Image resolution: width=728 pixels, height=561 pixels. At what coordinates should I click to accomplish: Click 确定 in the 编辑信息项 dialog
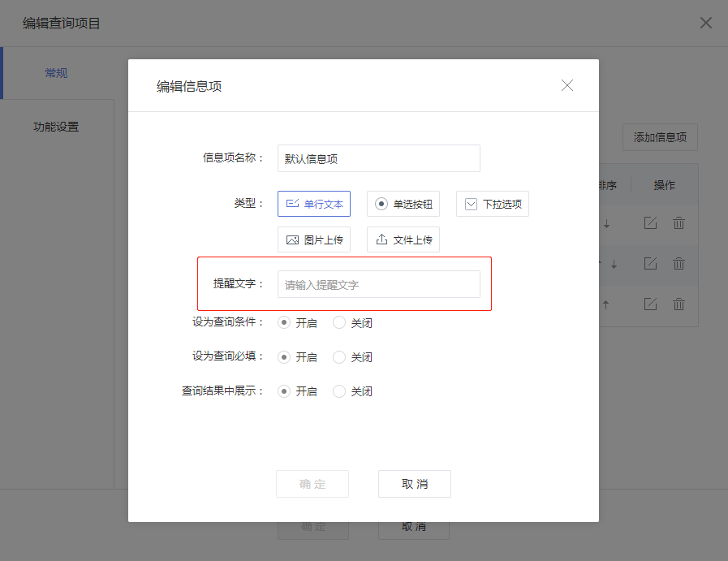(x=312, y=484)
